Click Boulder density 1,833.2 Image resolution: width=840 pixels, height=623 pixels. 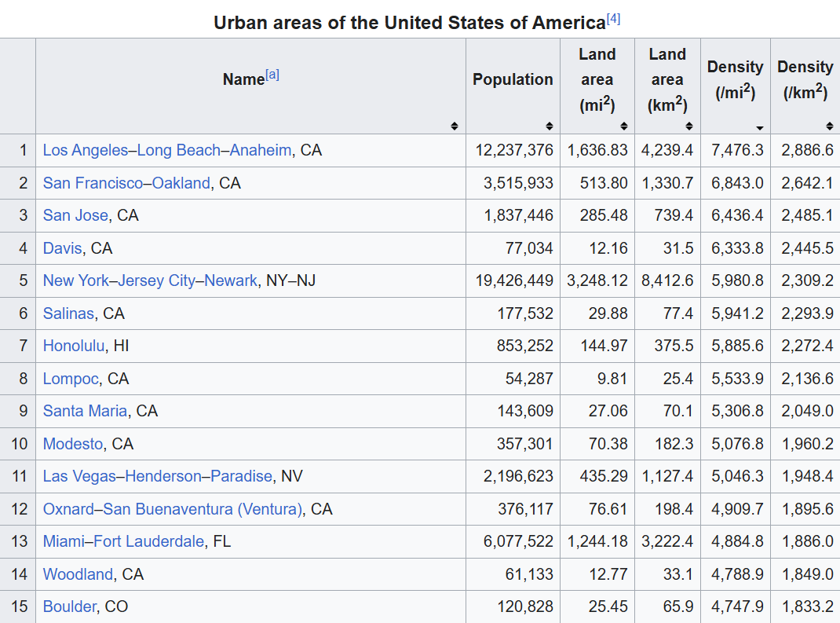(x=807, y=607)
